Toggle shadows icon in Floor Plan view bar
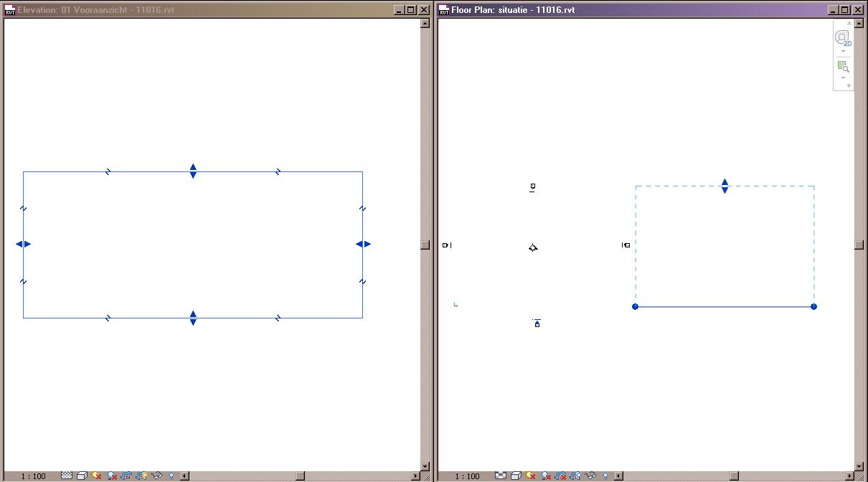The height and width of the screenshot is (482, 868). pos(546,476)
